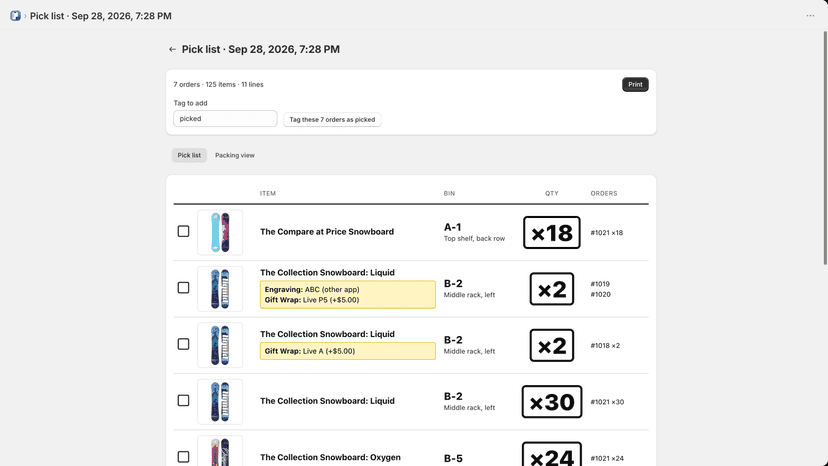The width and height of the screenshot is (828, 466).
Task: Click the ORDERS column header
Action: coord(604,193)
